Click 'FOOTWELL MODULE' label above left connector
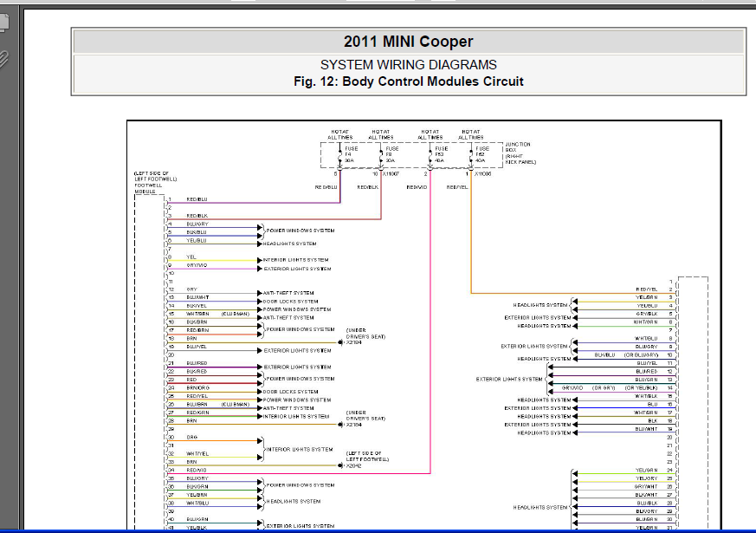Viewport: 756px width, 533px height. (x=148, y=188)
